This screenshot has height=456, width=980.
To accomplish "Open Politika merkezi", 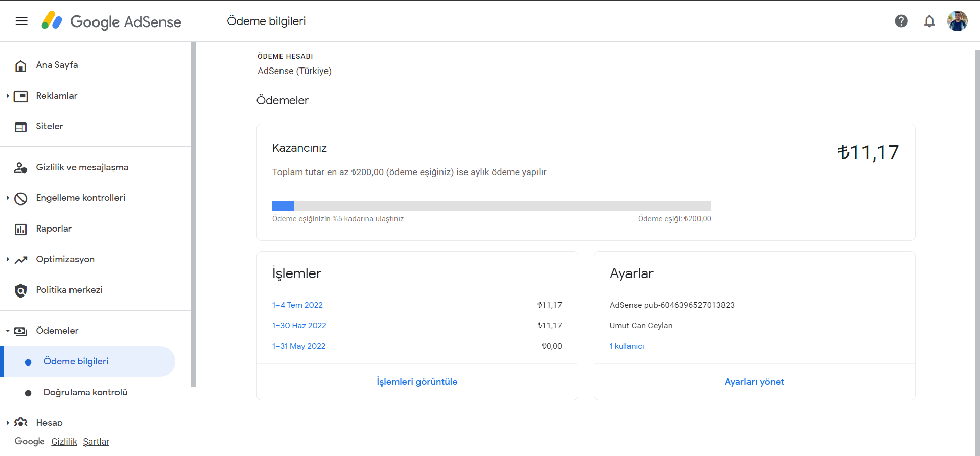I will coord(69,290).
